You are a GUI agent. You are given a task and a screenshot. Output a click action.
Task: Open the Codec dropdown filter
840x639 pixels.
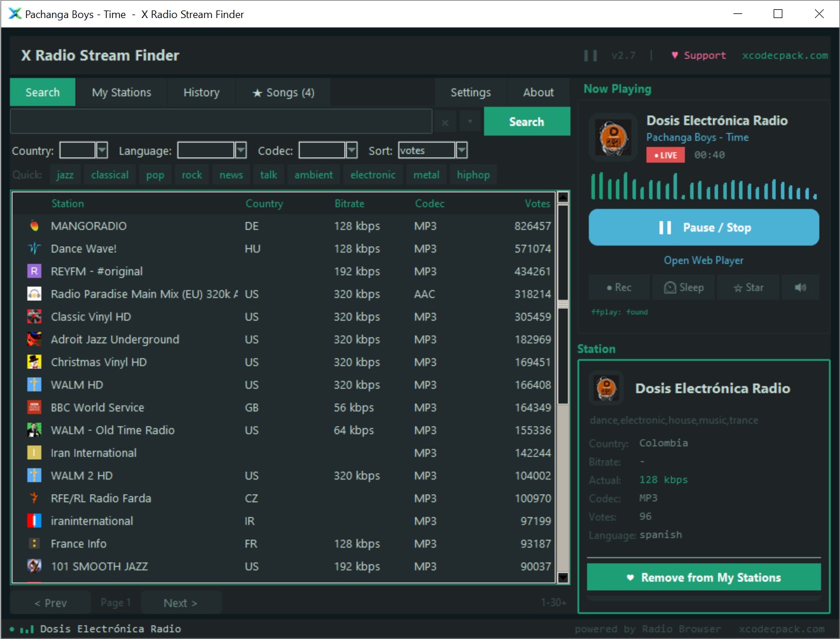click(x=351, y=151)
